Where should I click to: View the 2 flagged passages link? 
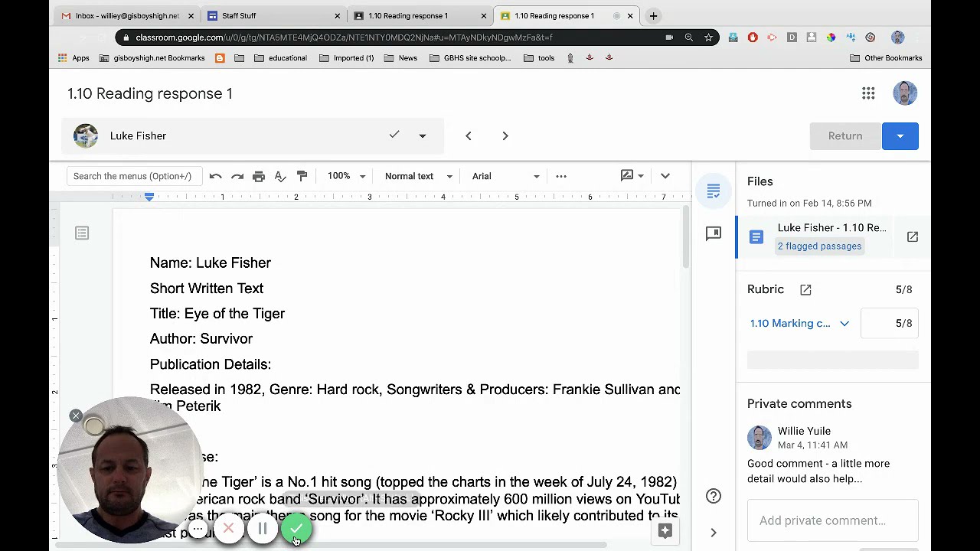point(819,246)
